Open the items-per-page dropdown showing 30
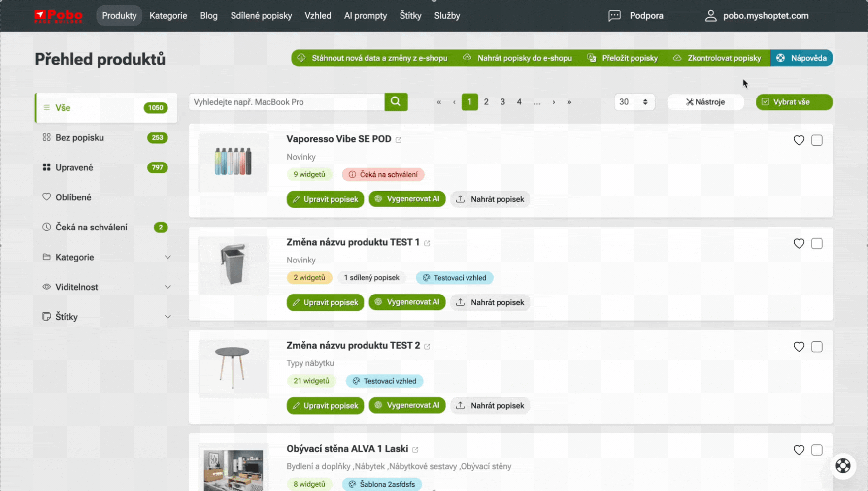 click(x=634, y=102)
